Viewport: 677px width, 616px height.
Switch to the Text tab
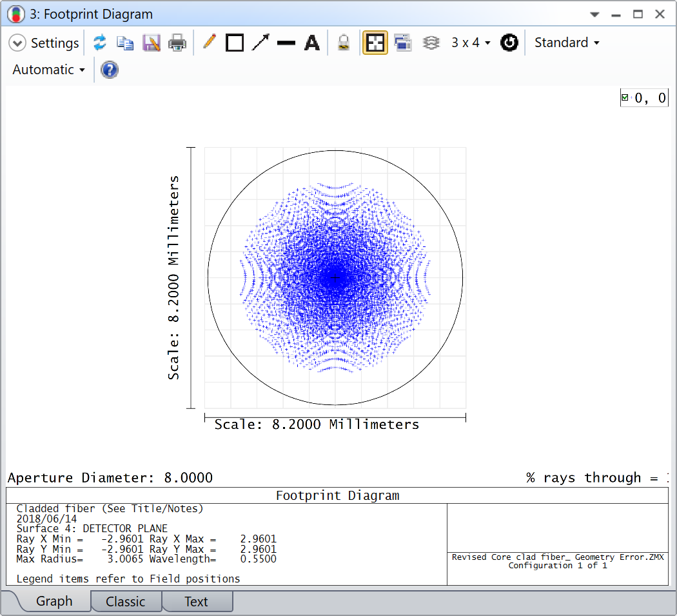197,601
